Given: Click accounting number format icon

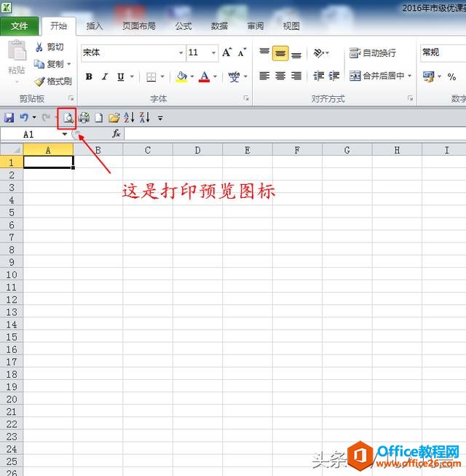Looking at the screenshot, I should 428,76.
